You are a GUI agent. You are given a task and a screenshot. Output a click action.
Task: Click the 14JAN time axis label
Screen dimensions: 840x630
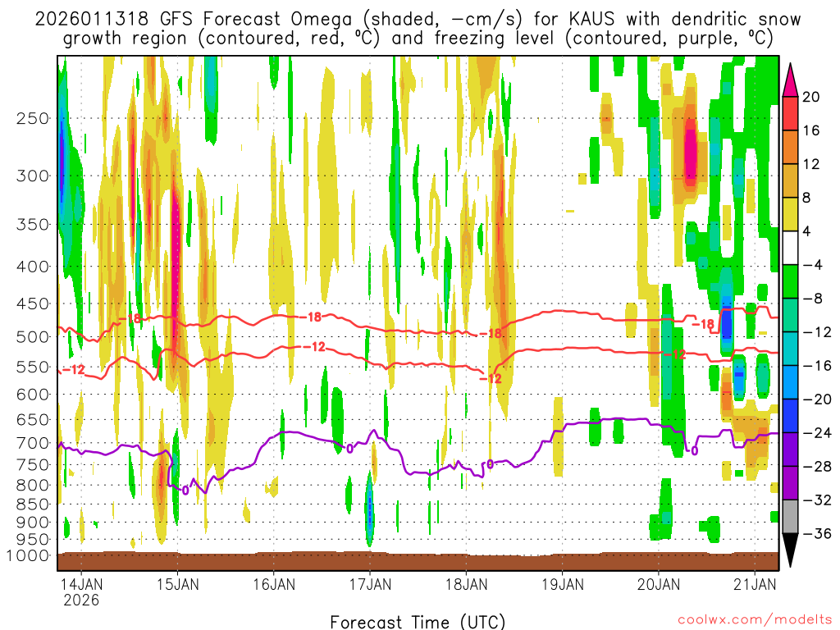81,584
